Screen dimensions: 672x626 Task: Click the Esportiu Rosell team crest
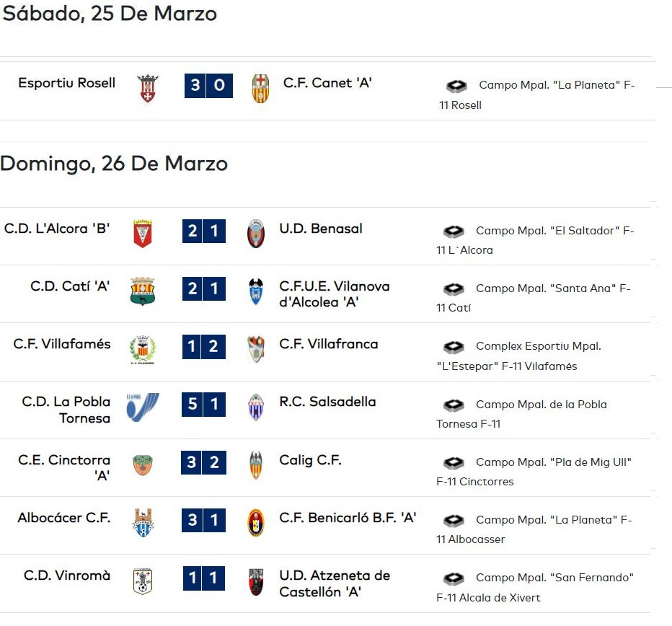tap(147, 88)
